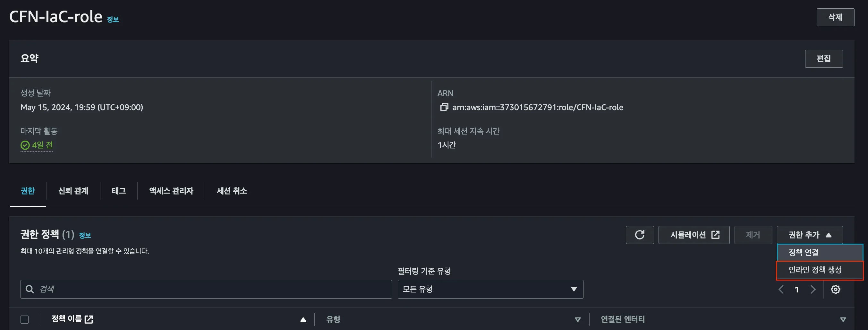Select the header checkbox to select all policies
Viewport: 868px width, 330px height.
point(24,318)
